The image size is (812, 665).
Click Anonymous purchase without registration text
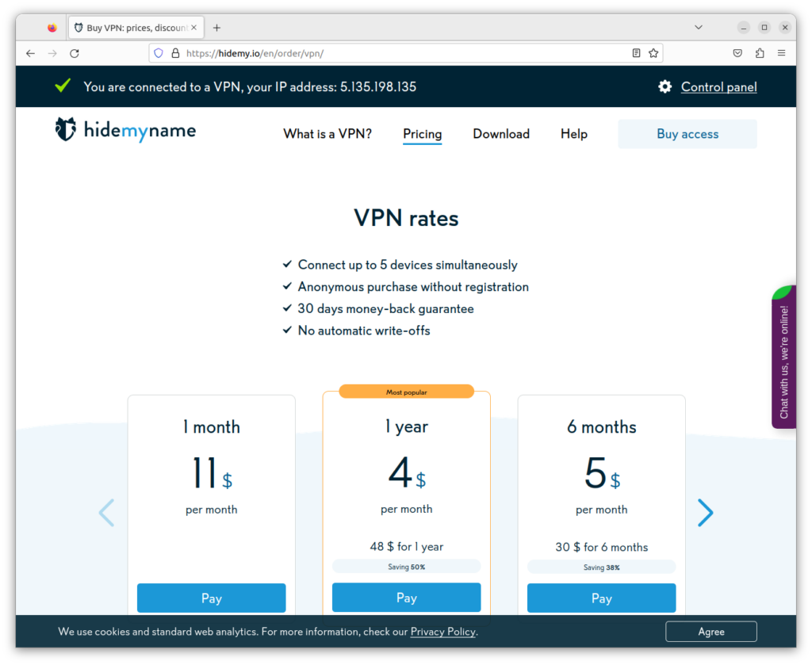point(413,287)
